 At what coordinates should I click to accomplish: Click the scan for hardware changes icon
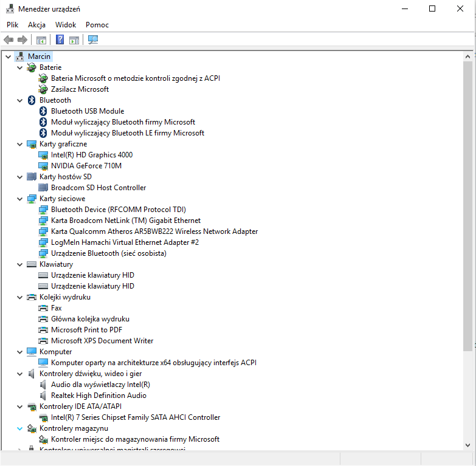(93, 39)
